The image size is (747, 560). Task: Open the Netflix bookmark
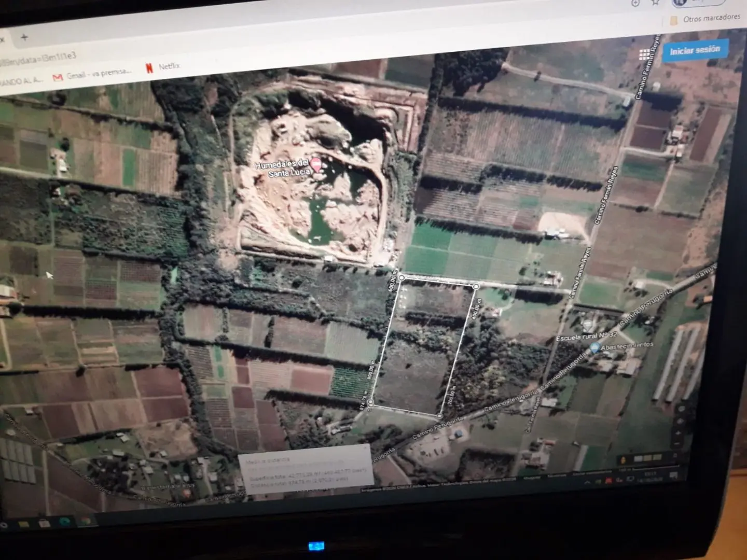[x=163, y=67]
